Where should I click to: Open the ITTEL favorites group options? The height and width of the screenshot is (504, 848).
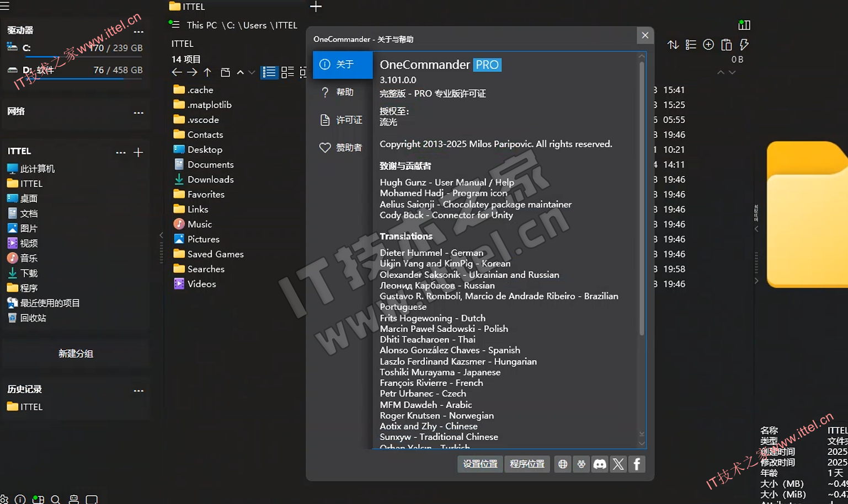(x=120, y=152)
